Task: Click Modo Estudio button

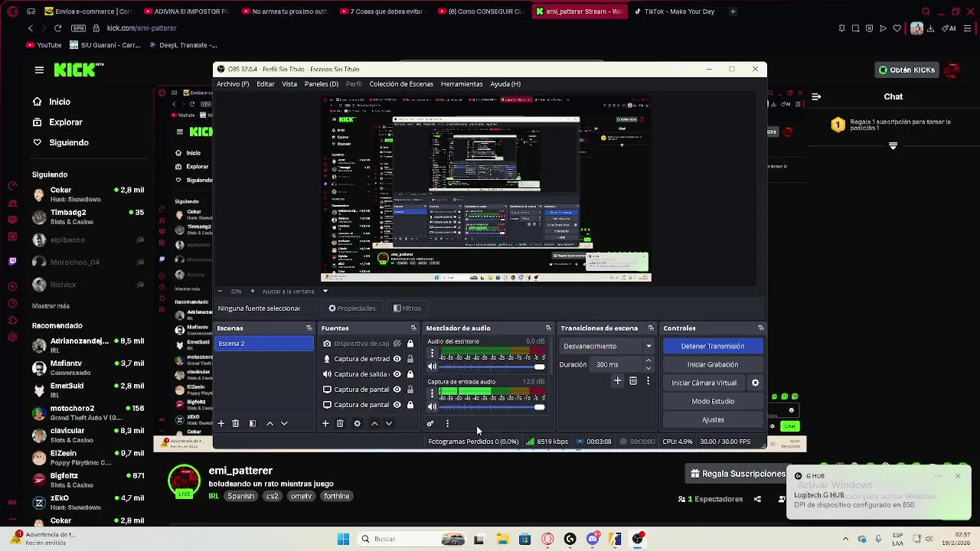Action: (713, 402)
